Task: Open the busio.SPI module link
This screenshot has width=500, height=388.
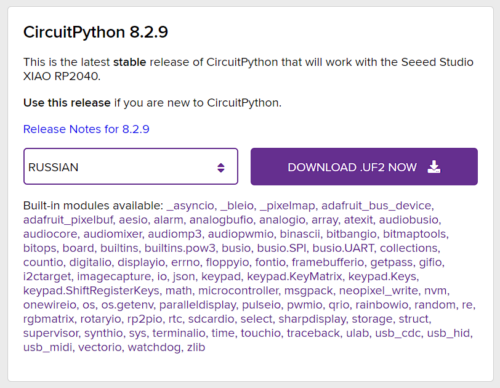Action: pyautogui.click(x=281, y=248)
